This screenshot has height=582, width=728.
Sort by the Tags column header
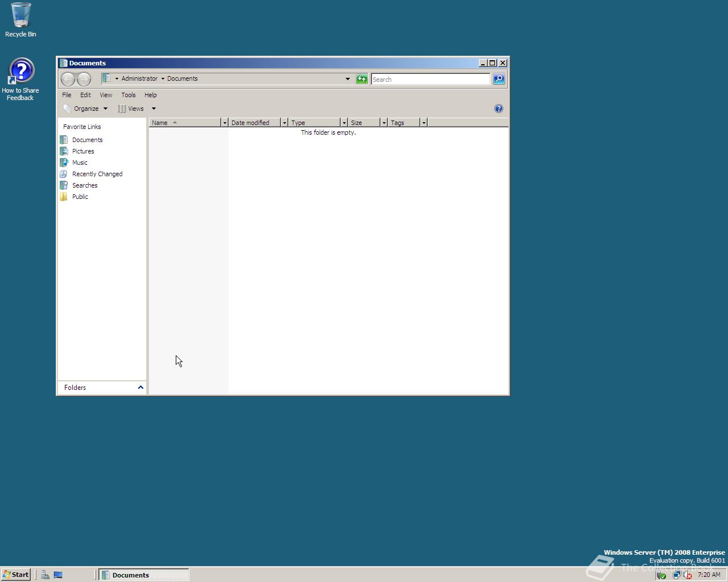click(x=404, y=123)
